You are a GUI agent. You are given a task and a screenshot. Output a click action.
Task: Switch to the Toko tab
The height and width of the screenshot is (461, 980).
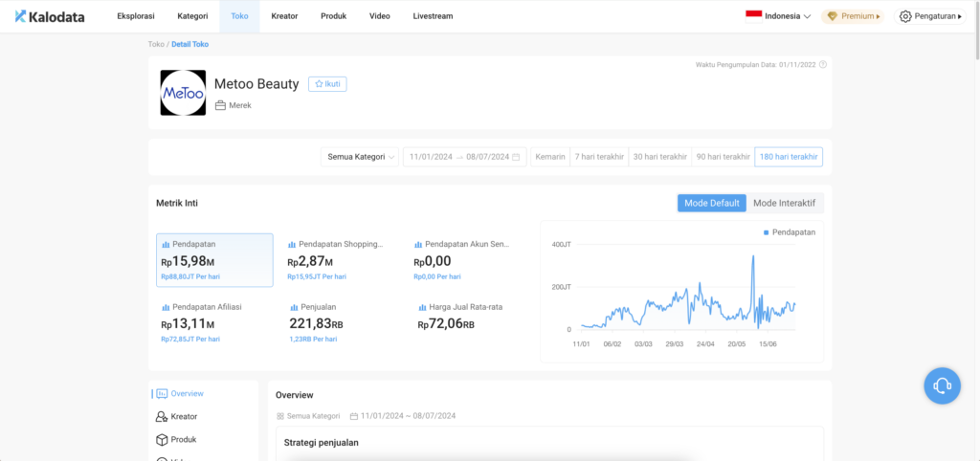[239, 16]
